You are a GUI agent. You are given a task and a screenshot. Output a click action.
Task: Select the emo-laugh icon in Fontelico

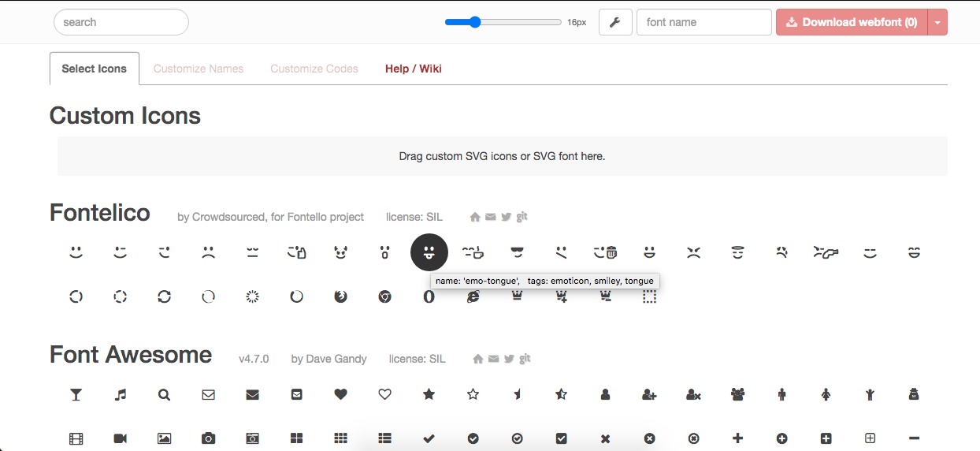[915, 252]
